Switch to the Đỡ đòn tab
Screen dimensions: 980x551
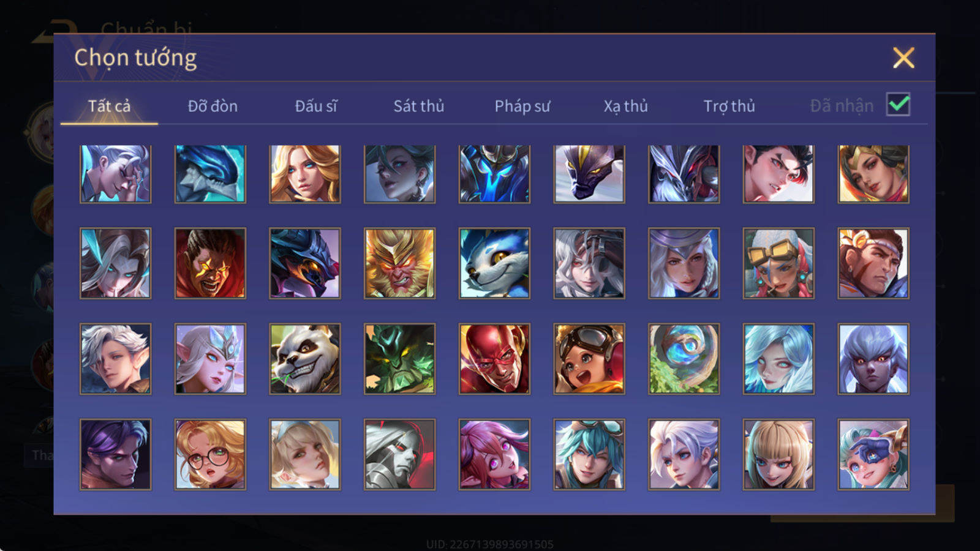tap(213, 106)
